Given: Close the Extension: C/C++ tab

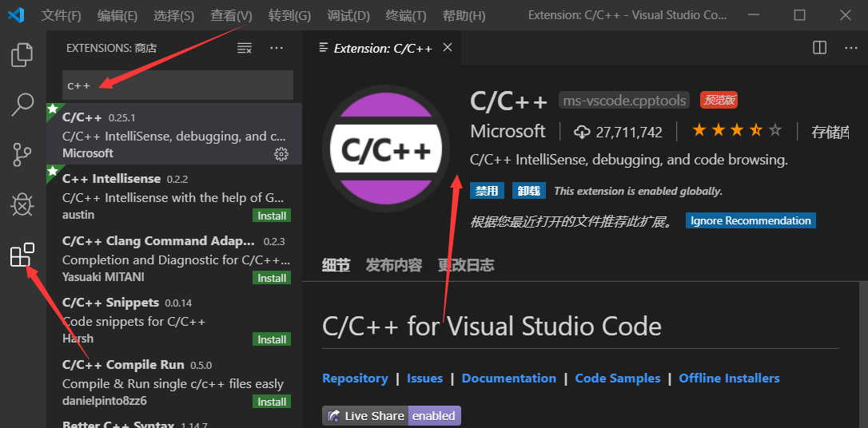Looking at the screenshot, I should coord(448,48).
